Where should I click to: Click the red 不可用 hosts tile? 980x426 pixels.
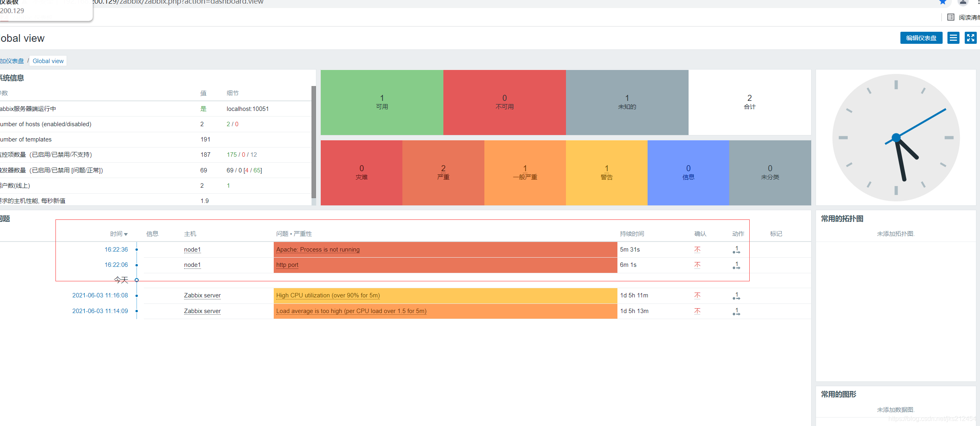[x=504, y=102]
